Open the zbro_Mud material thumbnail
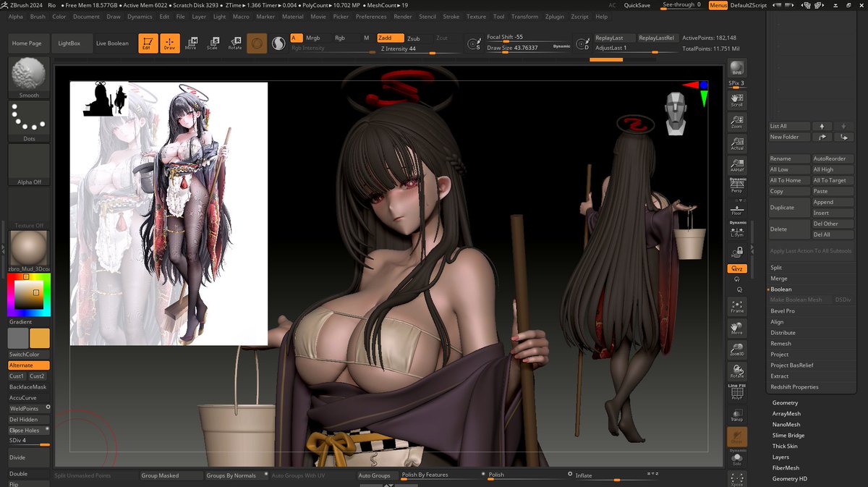The height and width of the screenshot is (487, 868). [29, 250]
